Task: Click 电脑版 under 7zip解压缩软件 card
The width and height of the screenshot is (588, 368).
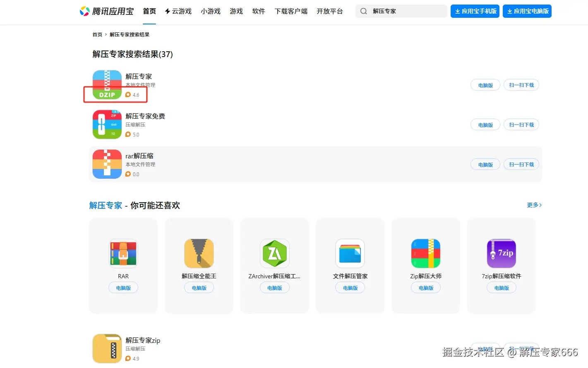Action: click(502, 288)
